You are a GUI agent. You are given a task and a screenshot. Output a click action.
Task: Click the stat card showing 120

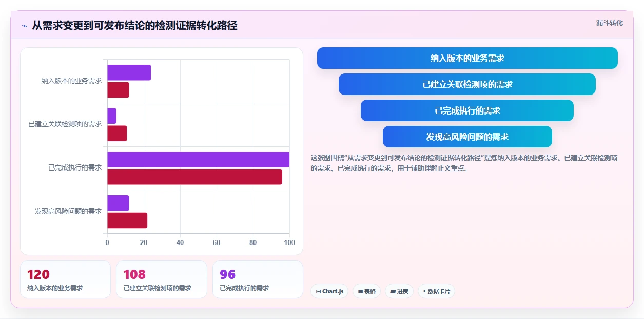click(x=65, y=279)
